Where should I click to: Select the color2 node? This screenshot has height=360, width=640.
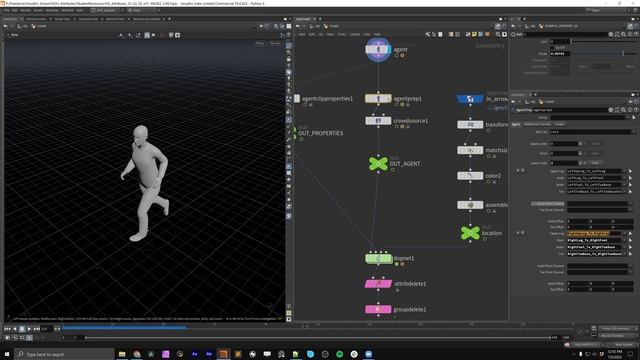470,176
